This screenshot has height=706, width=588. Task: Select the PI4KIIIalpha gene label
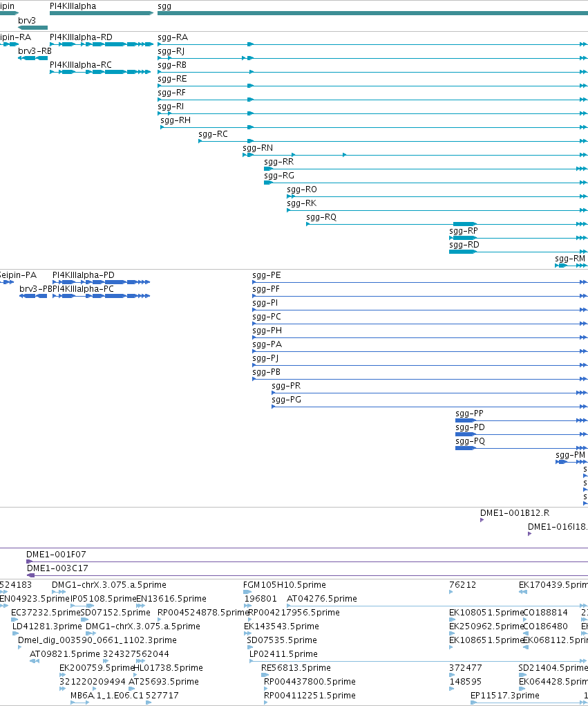pos(73,6)
